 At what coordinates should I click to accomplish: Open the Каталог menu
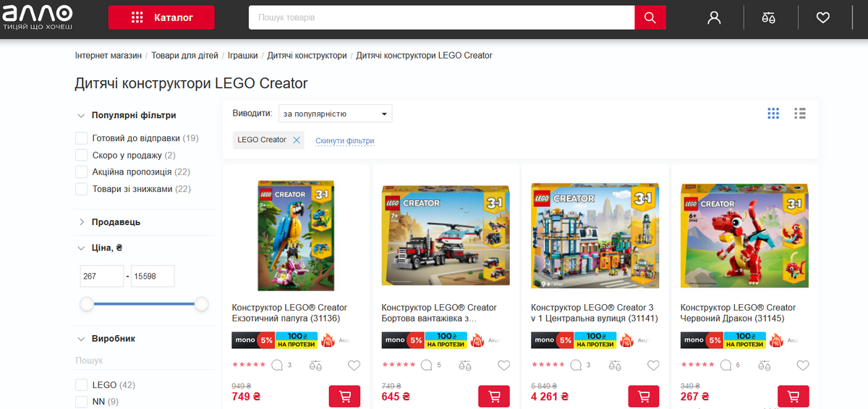pos(161,17)
